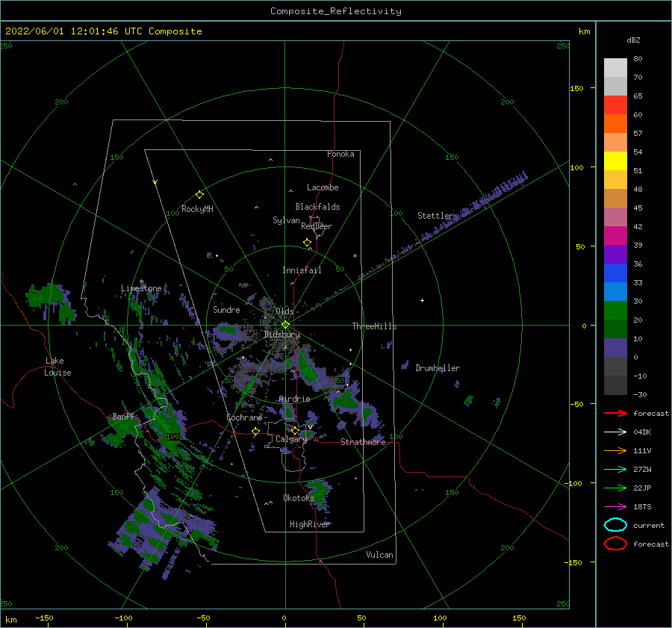The width and height of the screenshot is (672, 628).
Task: Pick the bright yellow swatch in dBZ scale
Action: (x=615, y=161)
